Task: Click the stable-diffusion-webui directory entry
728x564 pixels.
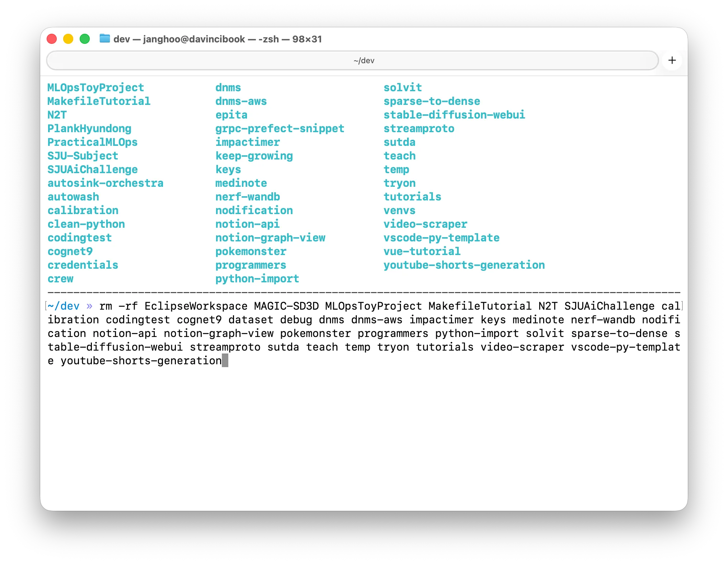Action: pos(454,115)
